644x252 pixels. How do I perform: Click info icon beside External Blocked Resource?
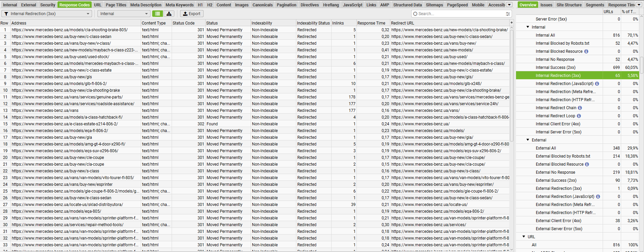tap(587, 164)
